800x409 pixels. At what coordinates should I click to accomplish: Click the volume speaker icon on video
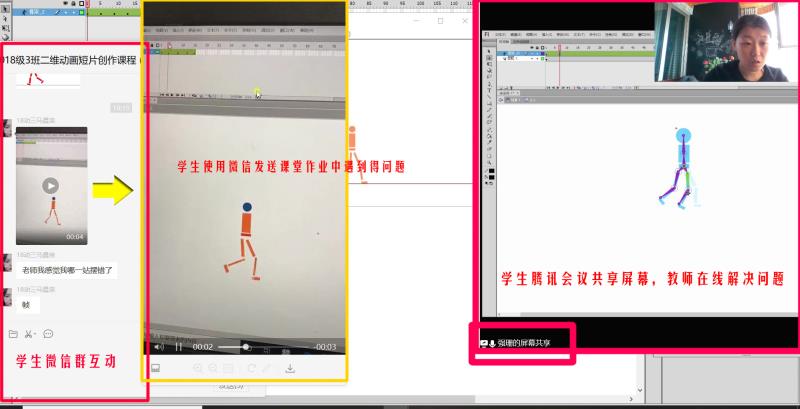pyautogui.click(x=158, y=347)
